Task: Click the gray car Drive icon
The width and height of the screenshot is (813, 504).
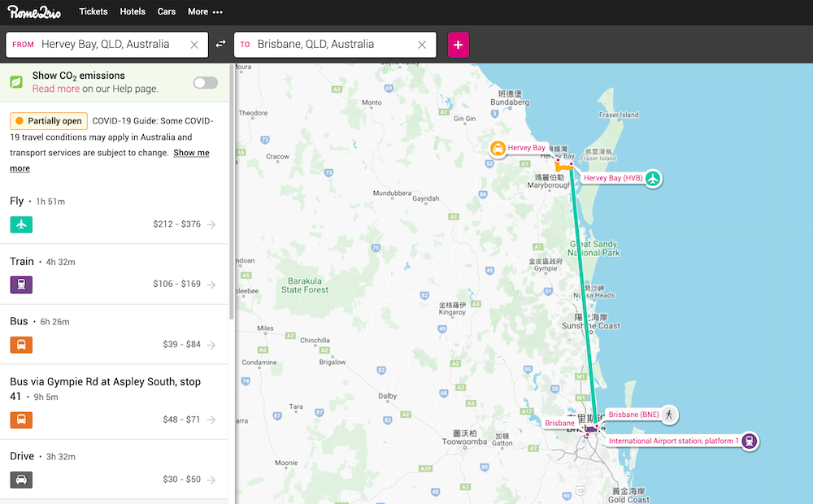Action: click(x=21, y=480)
